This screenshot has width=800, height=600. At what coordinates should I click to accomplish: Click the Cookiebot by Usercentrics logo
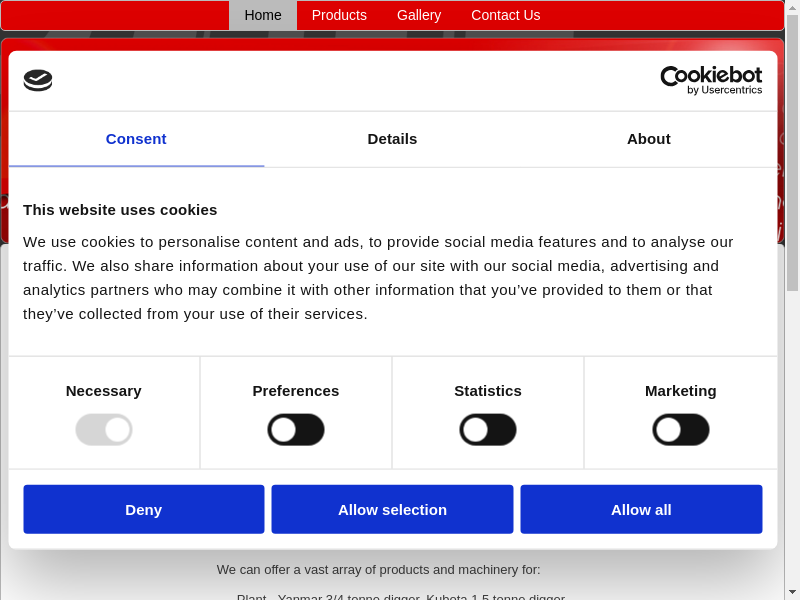711,80
